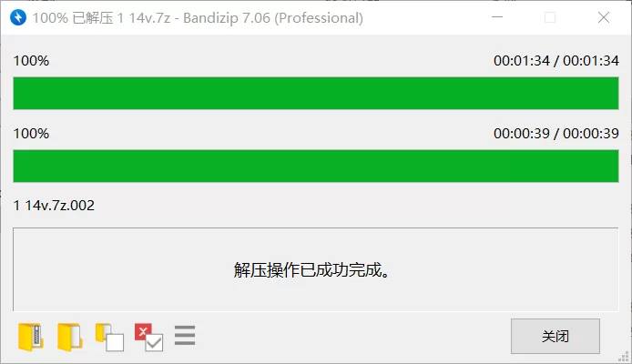Click the upper 100% percentage label
Image resolution: width=632 pixels, height=364 pixels.
pos(32,61)
